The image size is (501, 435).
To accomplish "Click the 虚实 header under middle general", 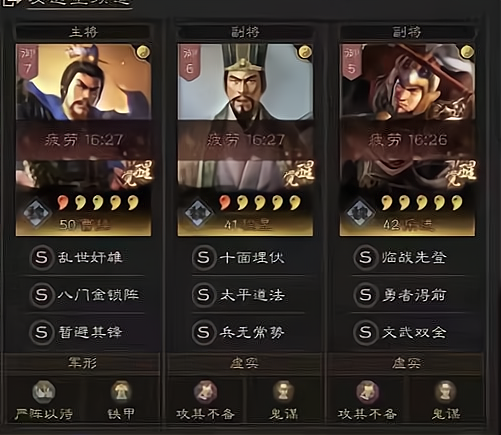I will coord(245,363).
